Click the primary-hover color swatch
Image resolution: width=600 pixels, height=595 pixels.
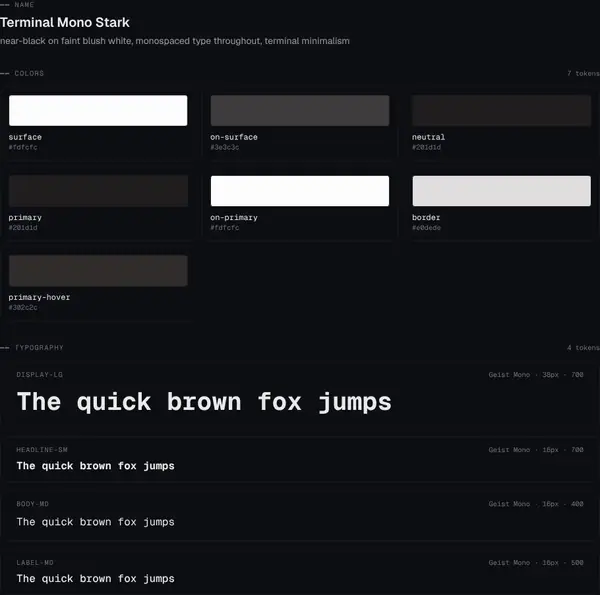pyautogui.click(x=98, y=271)
